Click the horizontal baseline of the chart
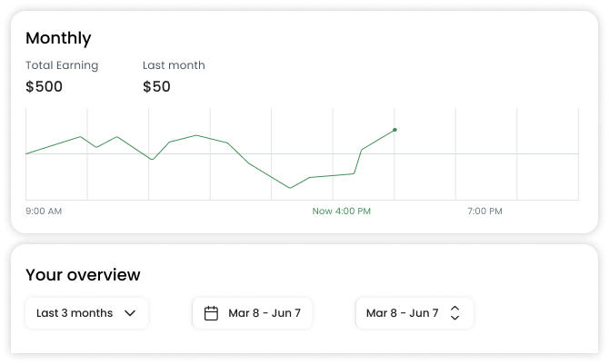This screenshot has height=364, width=609. click(x=302, y=153)
